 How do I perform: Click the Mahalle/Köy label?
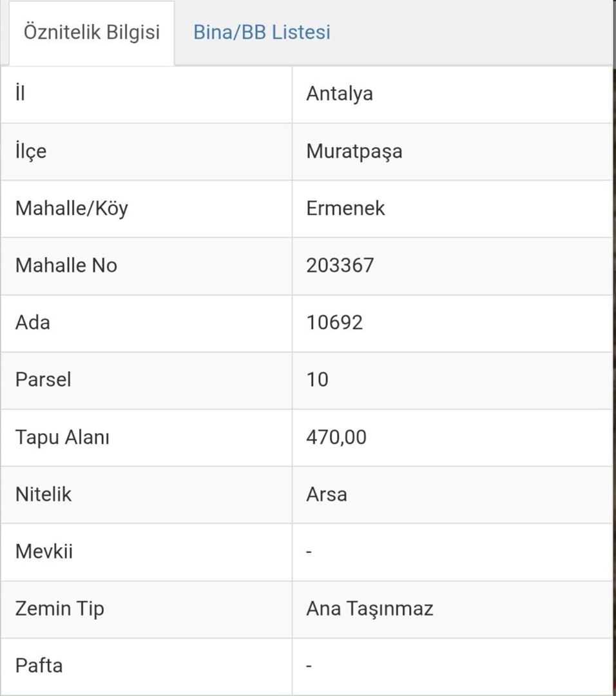point(72,208)
